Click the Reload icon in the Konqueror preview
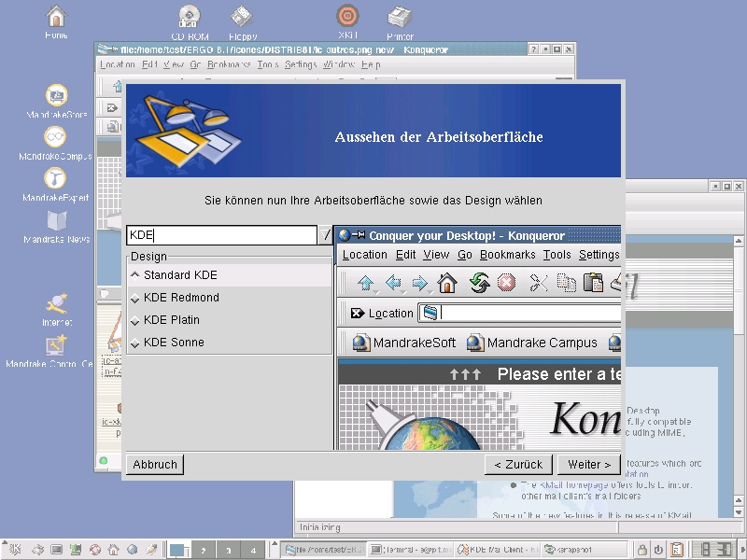This screenshot has height=560, width=747. [x=479, y=283]
